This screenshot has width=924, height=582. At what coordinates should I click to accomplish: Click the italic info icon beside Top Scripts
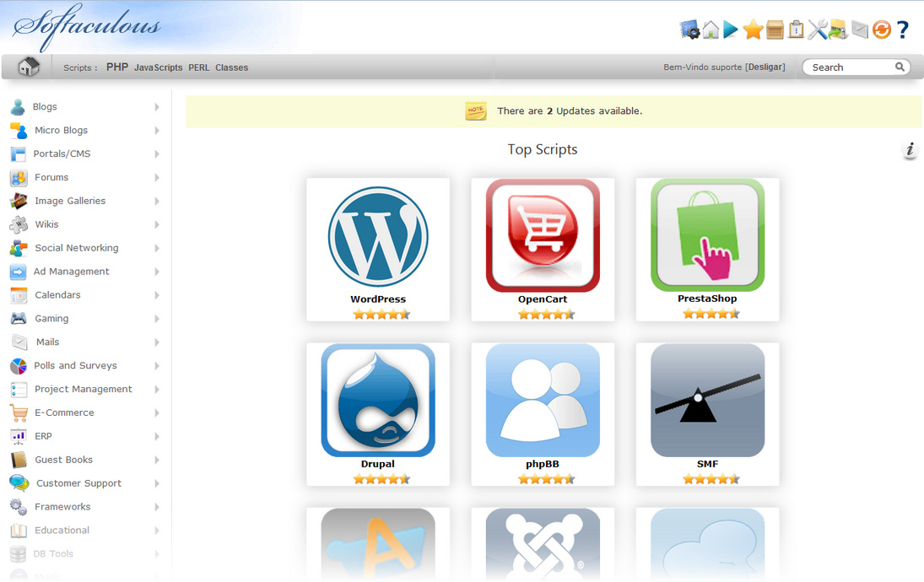[x=910, y=150]
